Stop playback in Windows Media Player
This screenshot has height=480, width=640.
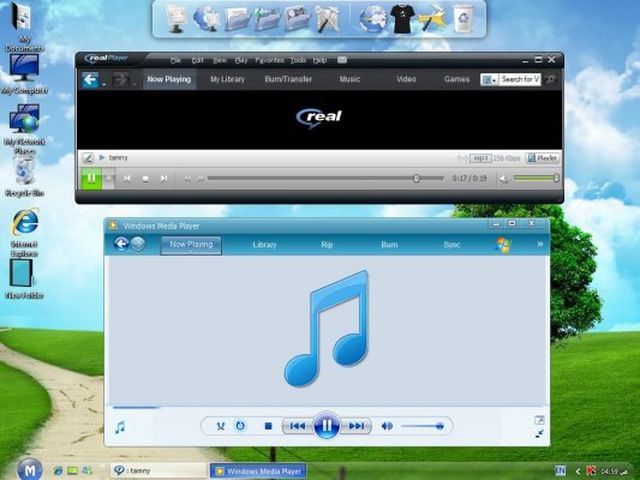(268, 426)
